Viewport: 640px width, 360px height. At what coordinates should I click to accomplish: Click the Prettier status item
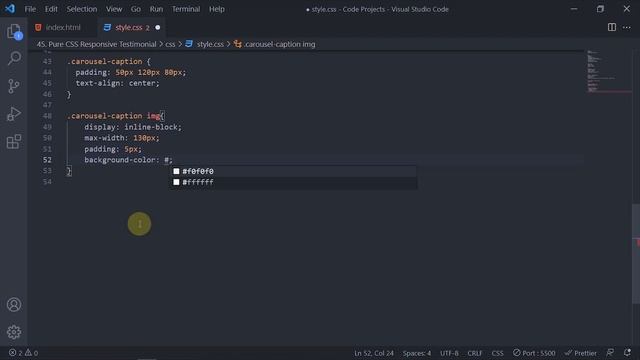[581, 353]
